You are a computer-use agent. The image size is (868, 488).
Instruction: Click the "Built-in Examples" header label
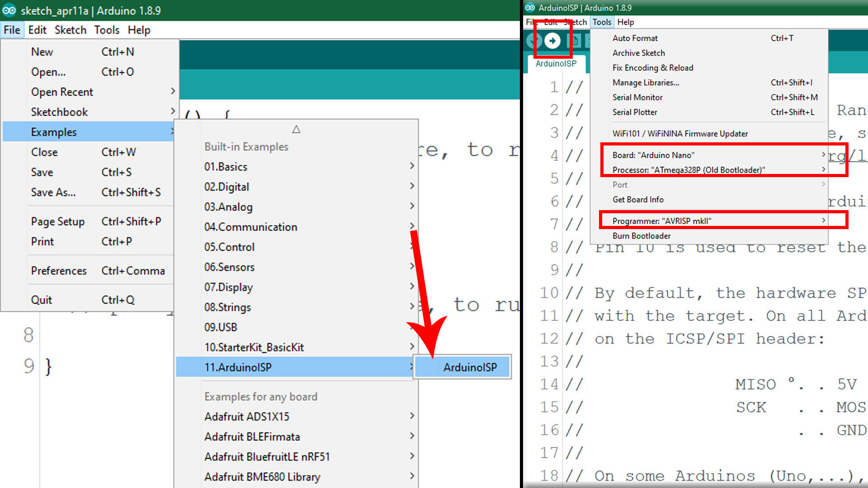coord(246,147)
